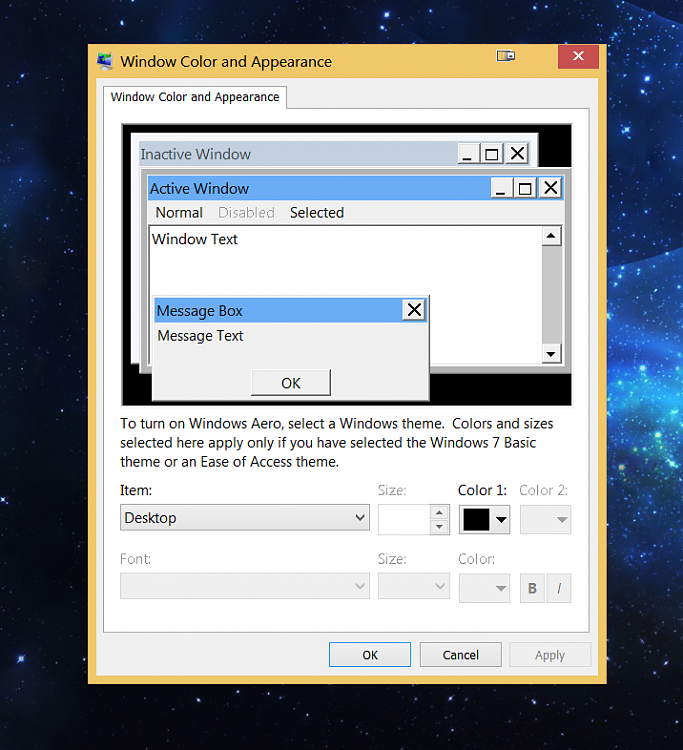
Task: Click the OK button at dialog bottom
Action: point(370,654)
